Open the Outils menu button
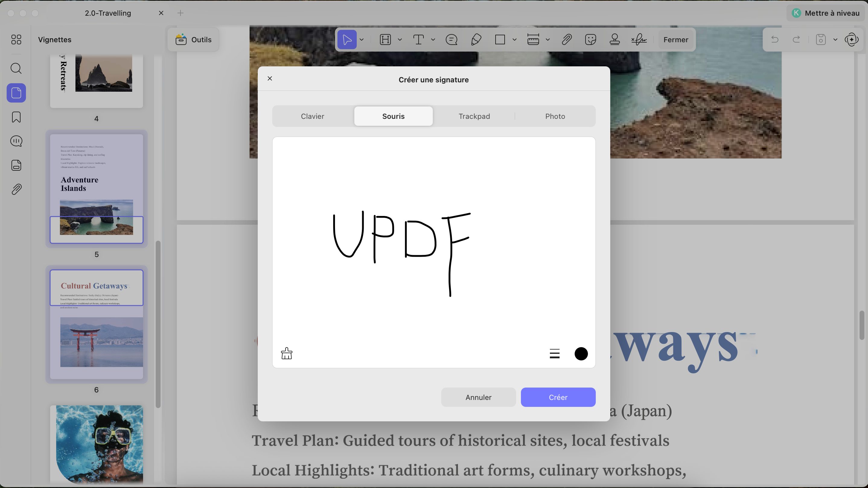Screen dimensions: 868x488 [x=193, y=40]
